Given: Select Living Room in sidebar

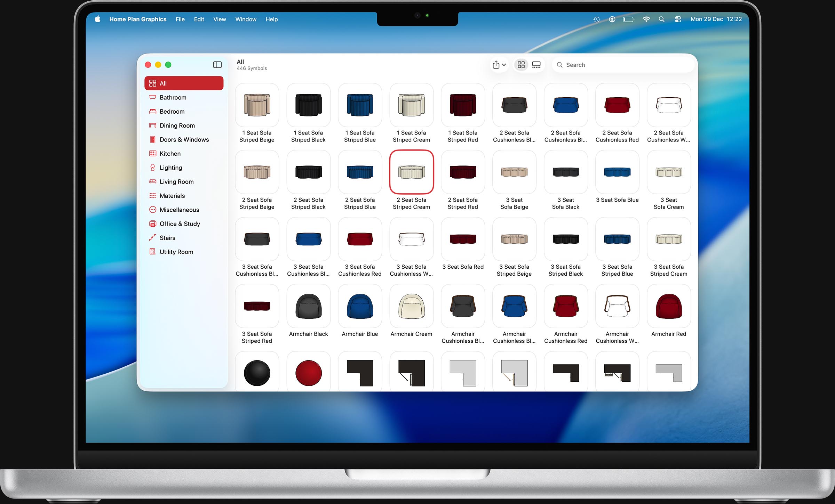Looking at the screenshot, I should [x=176, y=182].
